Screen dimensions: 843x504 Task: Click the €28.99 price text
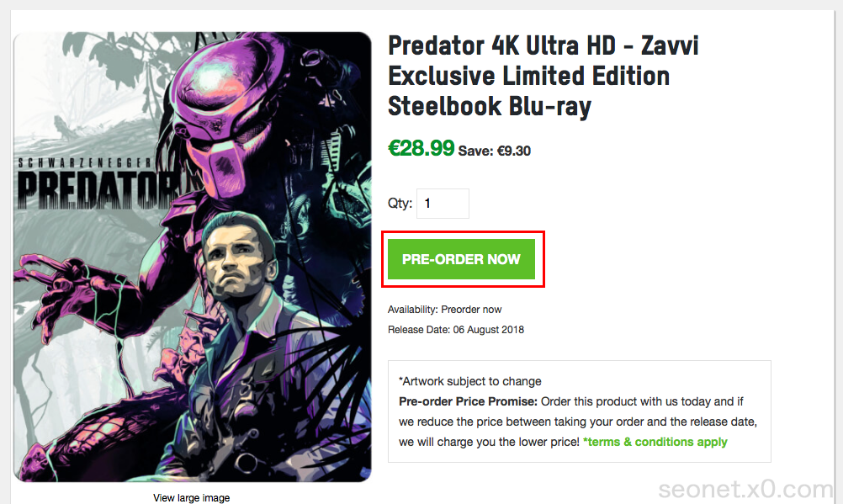pyautogui.click(x=421, y=149)
